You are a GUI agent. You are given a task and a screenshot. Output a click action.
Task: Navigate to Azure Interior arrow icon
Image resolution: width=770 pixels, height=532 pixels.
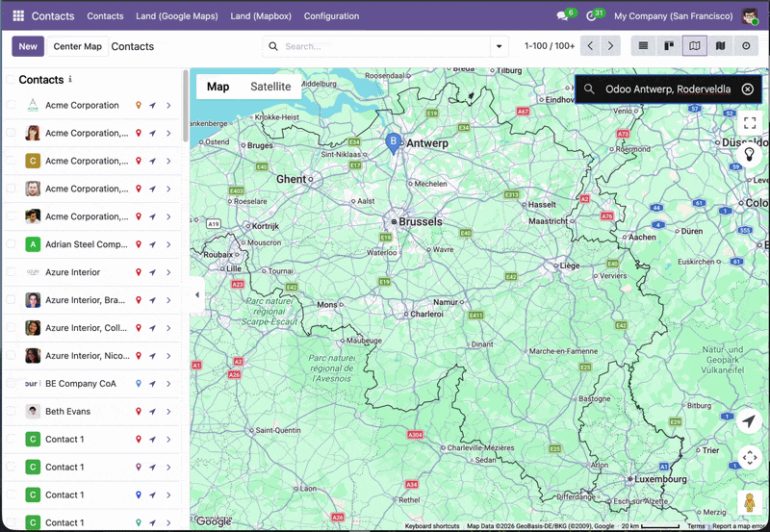(x=153, y=272)
